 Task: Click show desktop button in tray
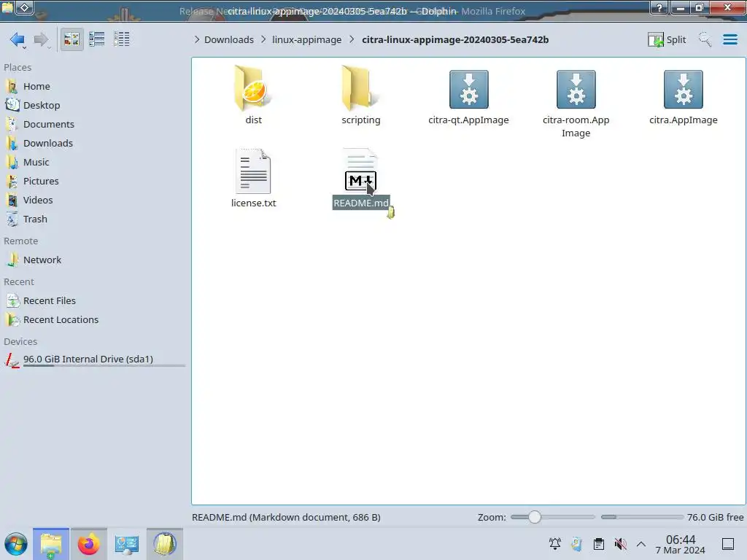pos(728,544)
